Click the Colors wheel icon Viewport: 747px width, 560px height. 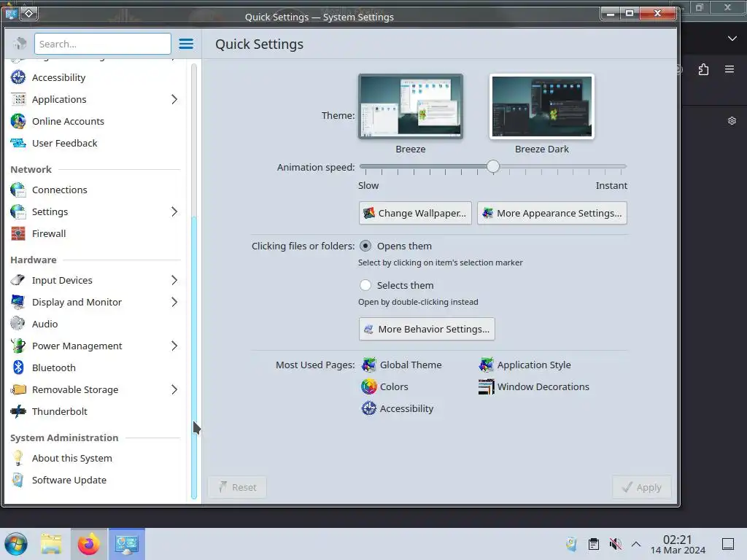click(368, 386)
